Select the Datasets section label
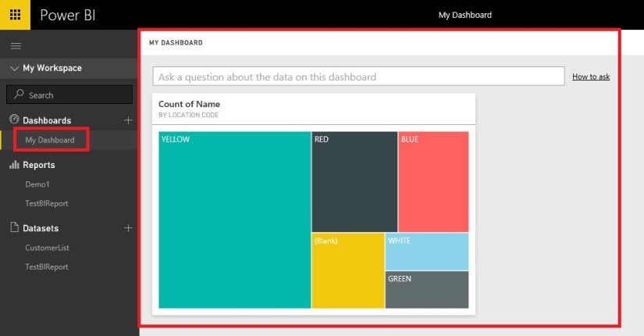Viewport: 644px width, 336px height. pyautogui.click(x=41, y=228)
